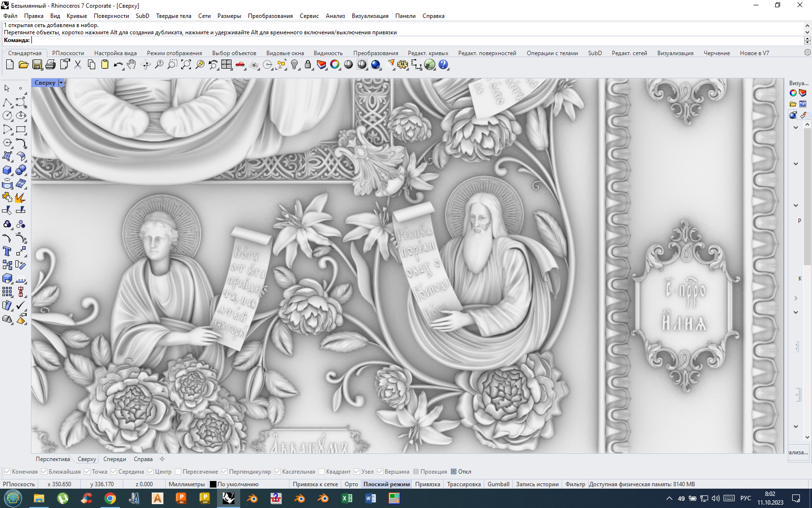812x508 pixels.
Task: Open a file with the folder icon
Action: point(23,64)
